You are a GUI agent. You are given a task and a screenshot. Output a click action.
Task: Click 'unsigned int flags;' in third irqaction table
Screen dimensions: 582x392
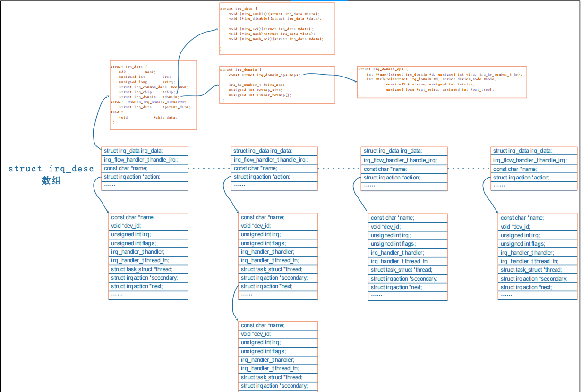coord(408,244)
